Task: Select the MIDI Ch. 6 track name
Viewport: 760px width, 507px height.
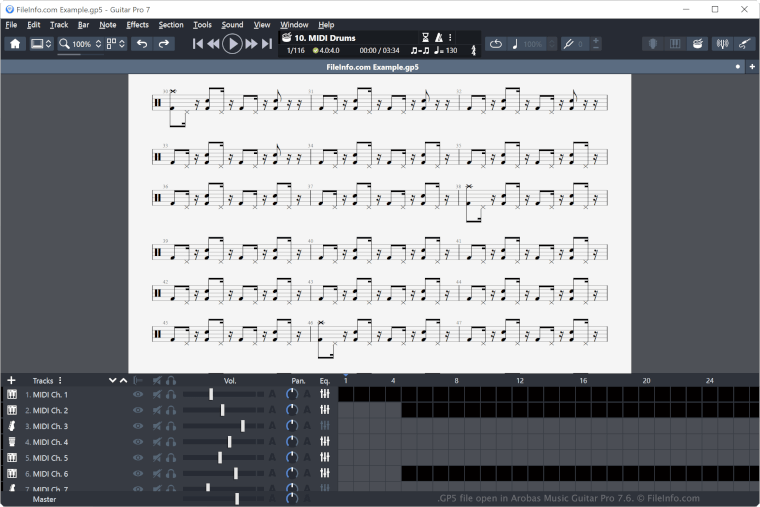Action: (x=50, y=474)
